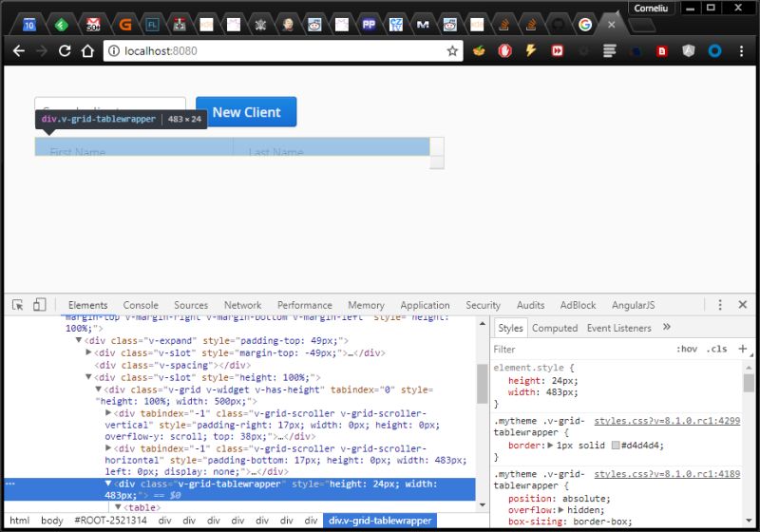
Task: Show more sidebar tabs chevron
Action: click(x=667, y=327)
